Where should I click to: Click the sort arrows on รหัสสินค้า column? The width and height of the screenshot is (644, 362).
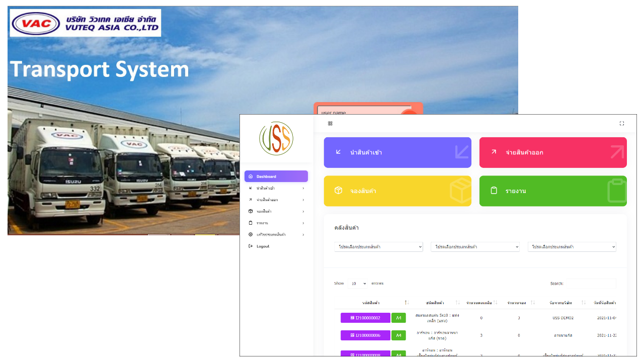click(407, 303)
